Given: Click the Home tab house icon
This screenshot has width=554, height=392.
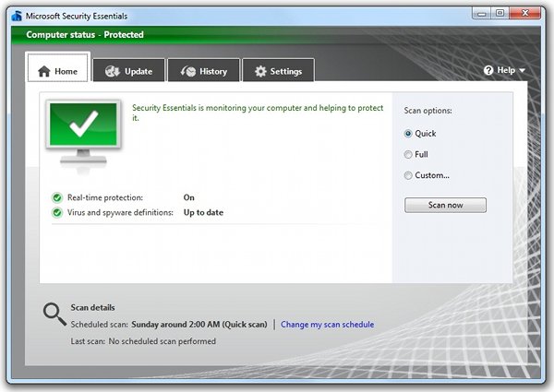Looking at the screenshot, I should pyautogui.click(x=44, y=71).
